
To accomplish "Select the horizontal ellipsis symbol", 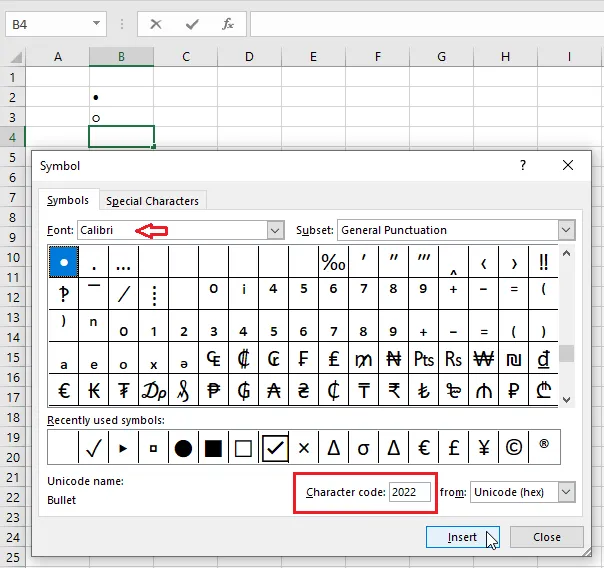I will point(124,262).
